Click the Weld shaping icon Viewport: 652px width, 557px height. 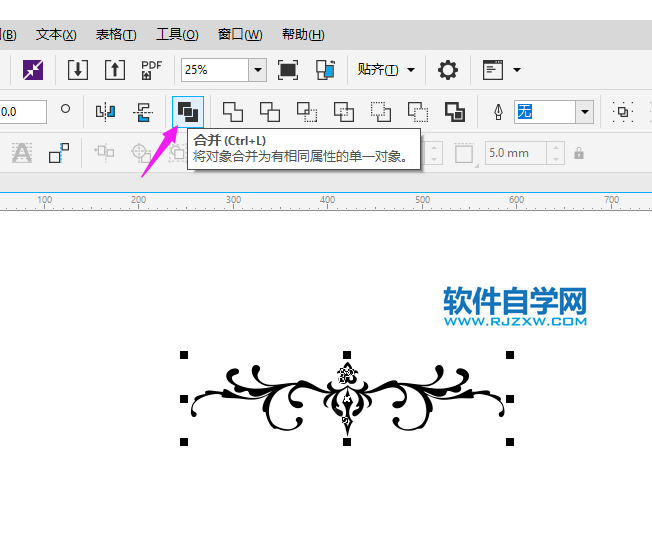tap(233, 112)
